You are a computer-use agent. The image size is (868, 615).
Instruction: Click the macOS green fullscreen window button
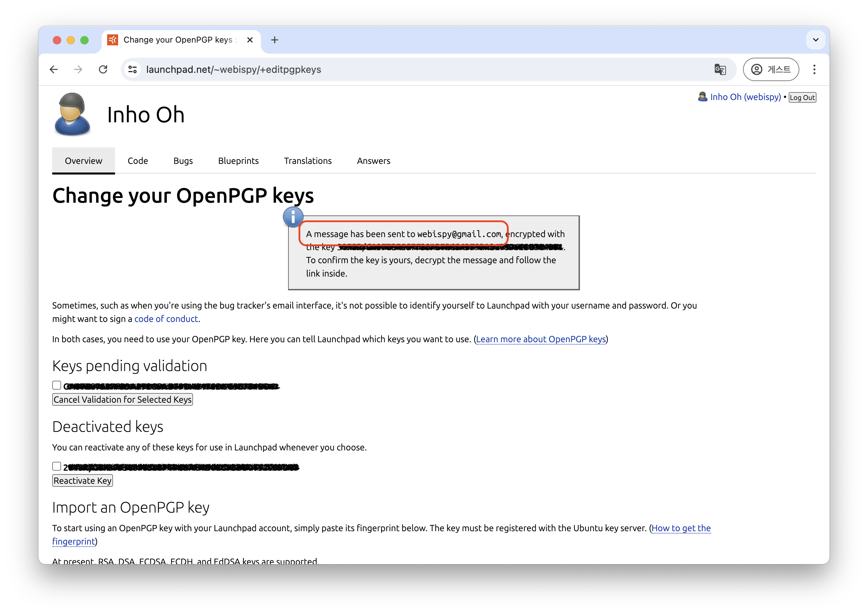point(84,40)
